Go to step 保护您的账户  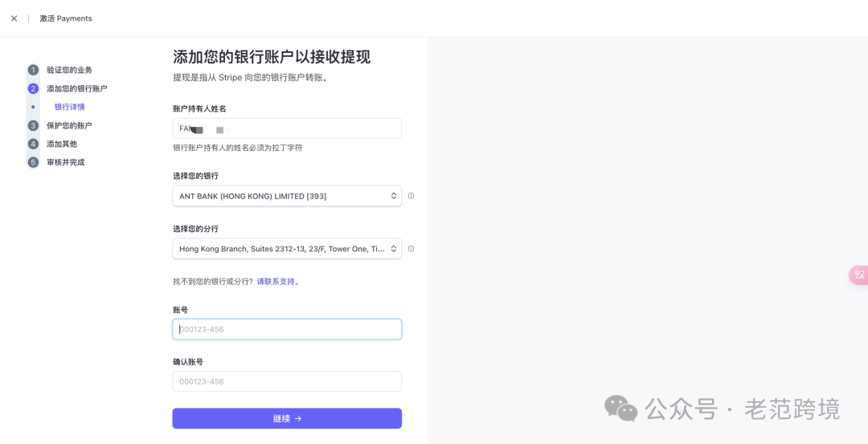coord(70,125)
